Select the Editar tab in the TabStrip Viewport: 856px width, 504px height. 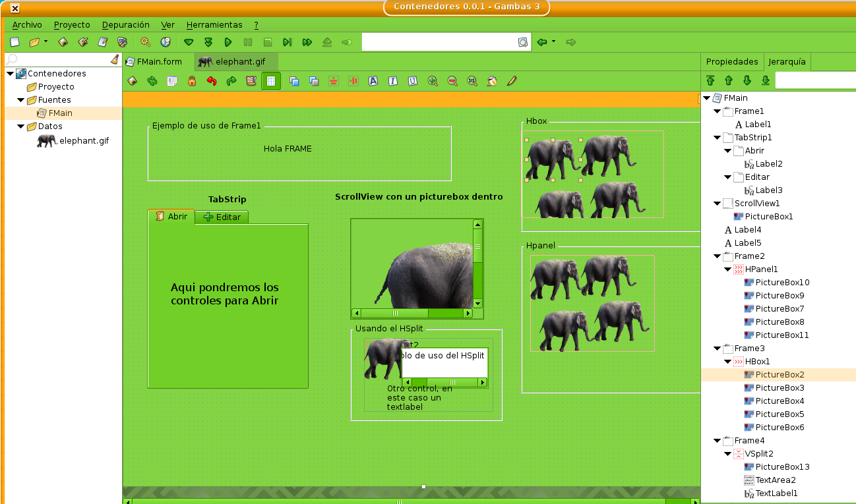[222, 217]
